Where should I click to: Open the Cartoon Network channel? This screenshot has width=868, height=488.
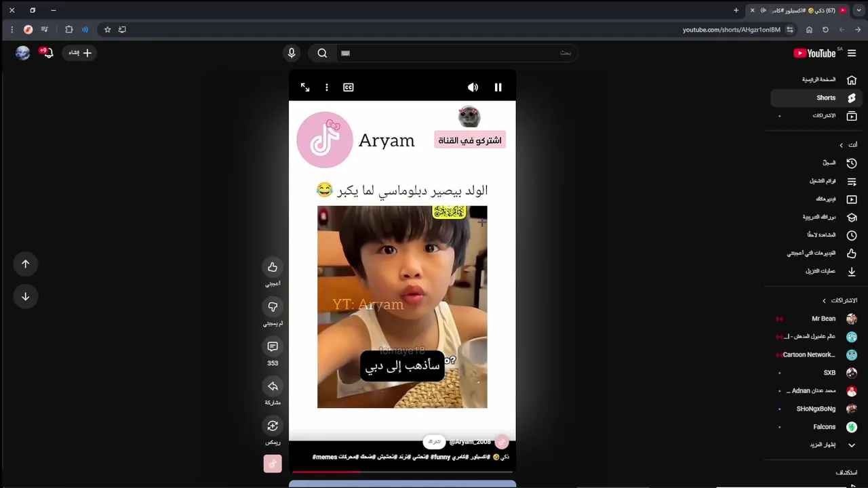(816, 354)
